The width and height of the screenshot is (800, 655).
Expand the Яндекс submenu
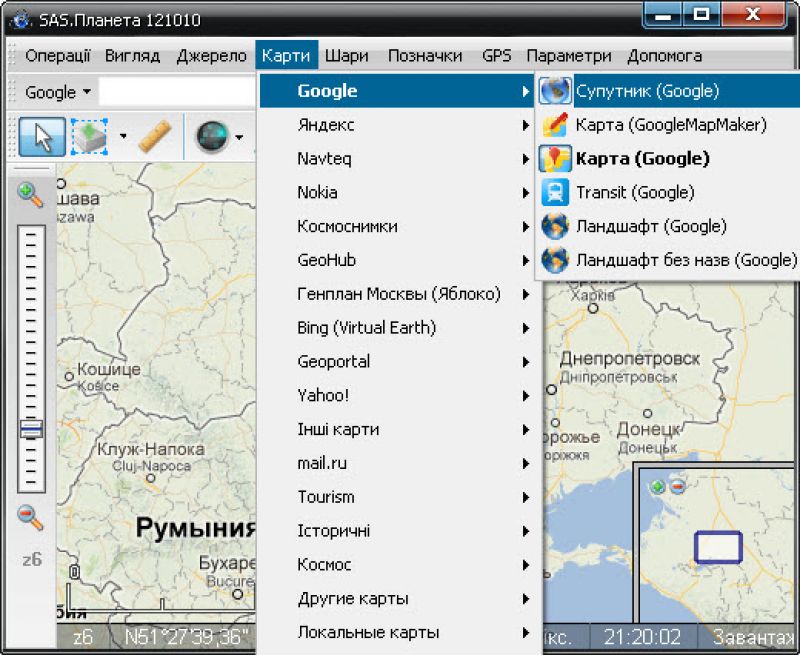coord(397,124)
